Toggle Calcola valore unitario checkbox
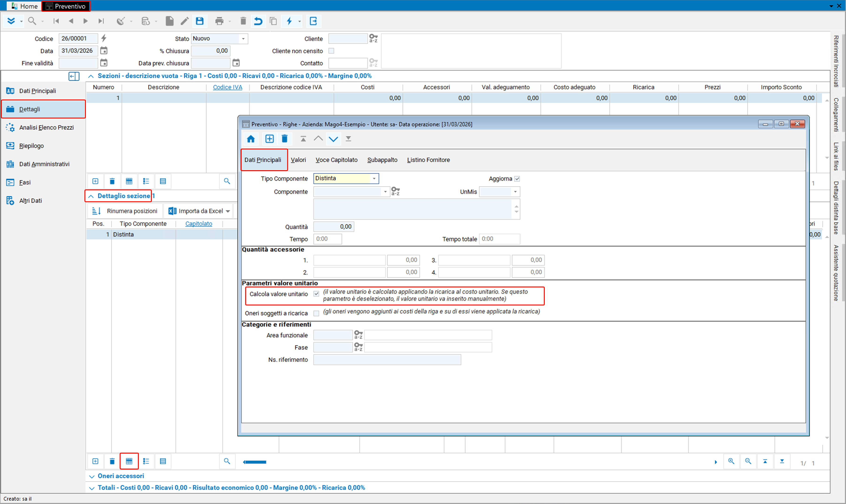 (x=316, y=294)
